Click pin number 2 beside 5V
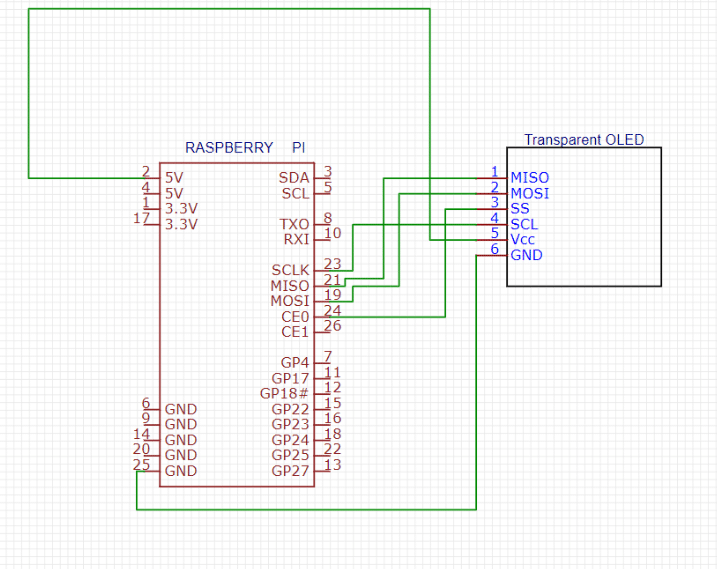The height and width of the screenshot is (569, 717). point(145,172)
